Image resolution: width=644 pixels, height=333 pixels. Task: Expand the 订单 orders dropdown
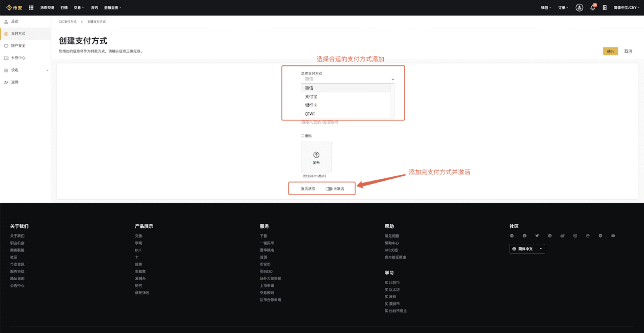click(563, 8)
